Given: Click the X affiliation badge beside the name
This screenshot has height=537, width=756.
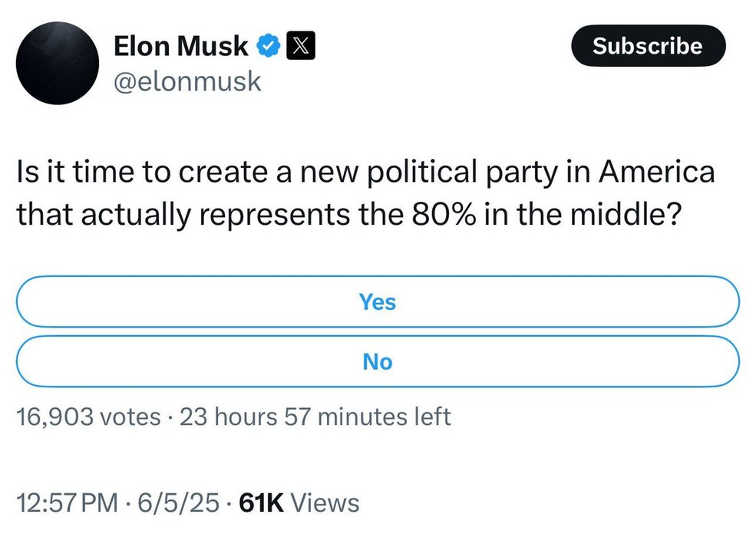Looking at the screenshot, I should (301, 46).
